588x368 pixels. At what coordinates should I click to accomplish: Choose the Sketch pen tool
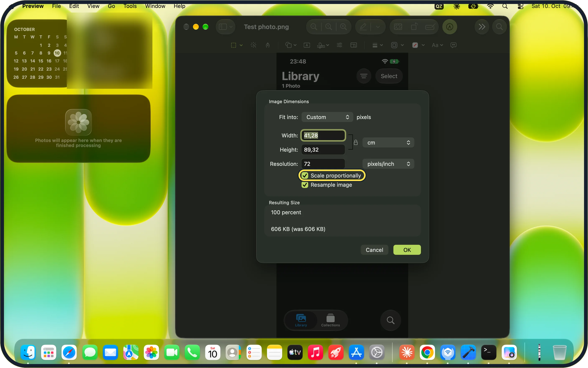(x=268, y=45)
